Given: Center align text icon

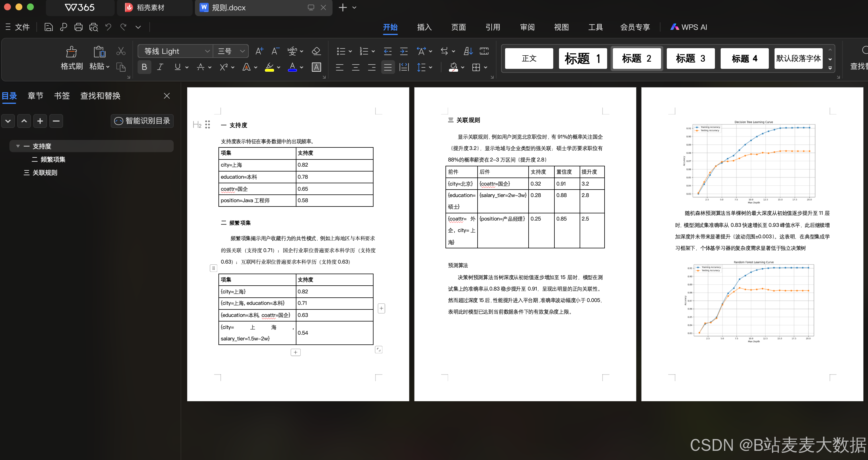Looking at the screenshot, I should point(355,67).
